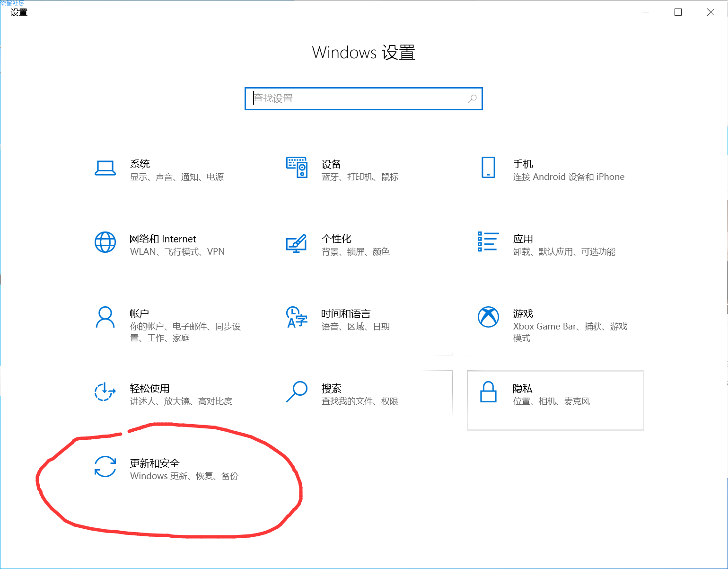The width and height of the screenshot is (728, 569).
Task: Click the 帐户 title
Action: pos(140,313)
